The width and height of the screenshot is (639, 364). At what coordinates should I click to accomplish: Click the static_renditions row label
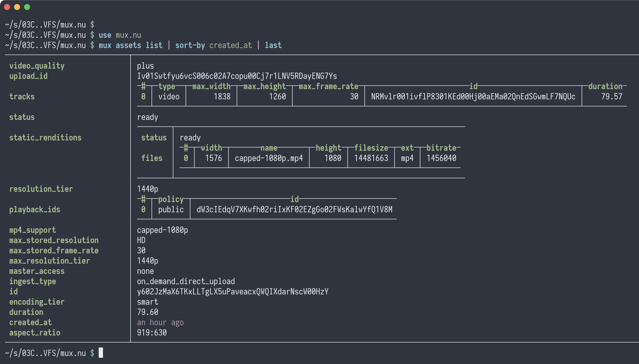(x=45, y=138)
